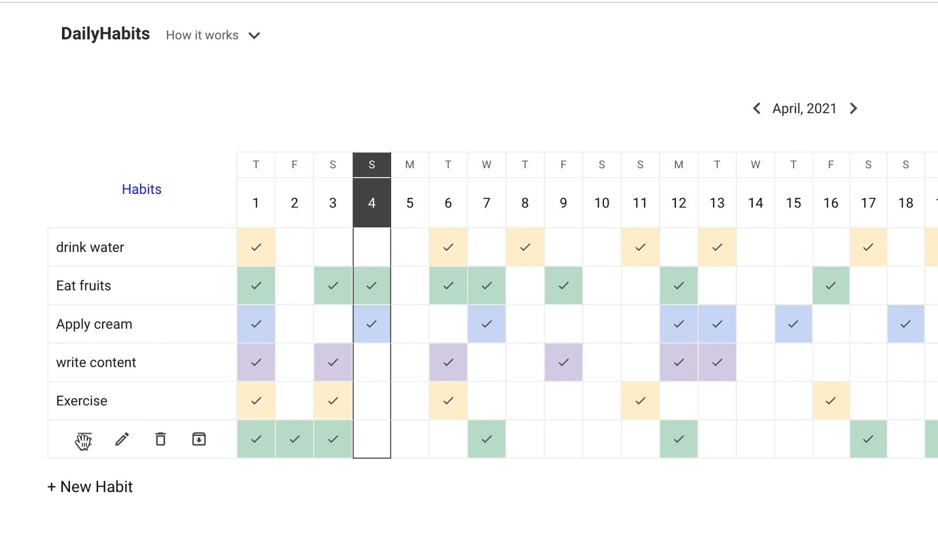Select the highlighted day 4 header

click(372, 202)
